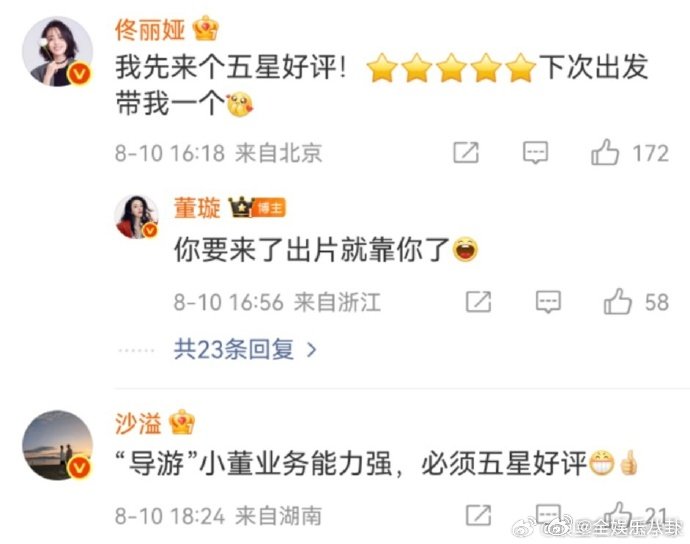690x544 pixels.
Task: Tap the 博主 tag beside 董璇
Action: tap(269, 208)
